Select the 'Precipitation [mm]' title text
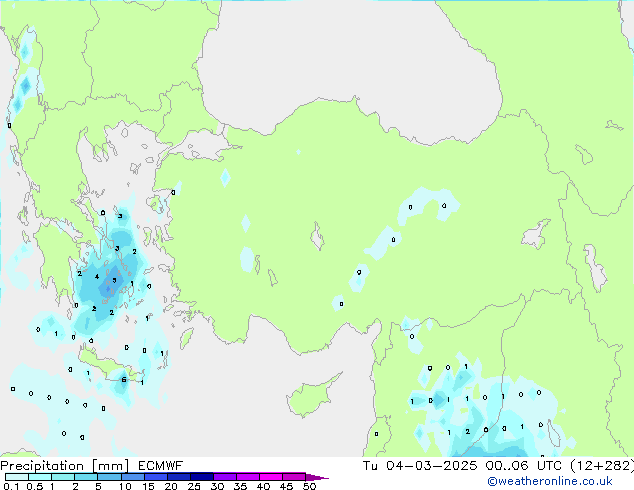Image resolution: width=634 pixels, height=490 pixels. (x=65, y=466)
